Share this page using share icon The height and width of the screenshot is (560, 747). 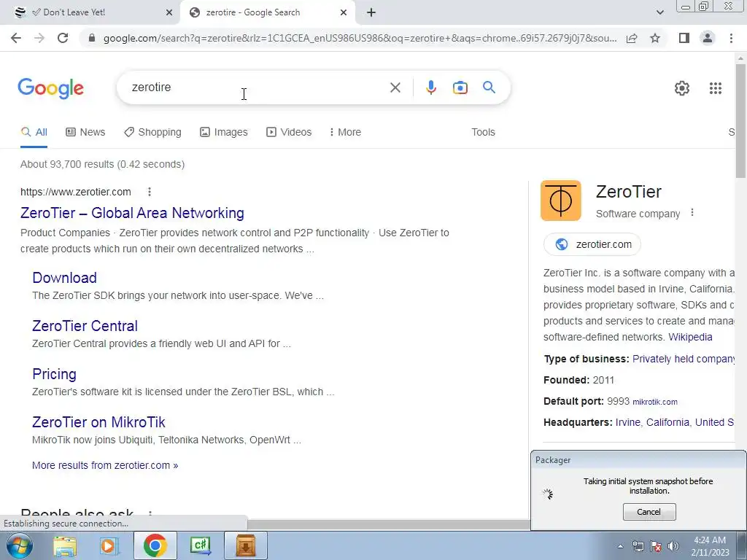(x=632, y=38)
